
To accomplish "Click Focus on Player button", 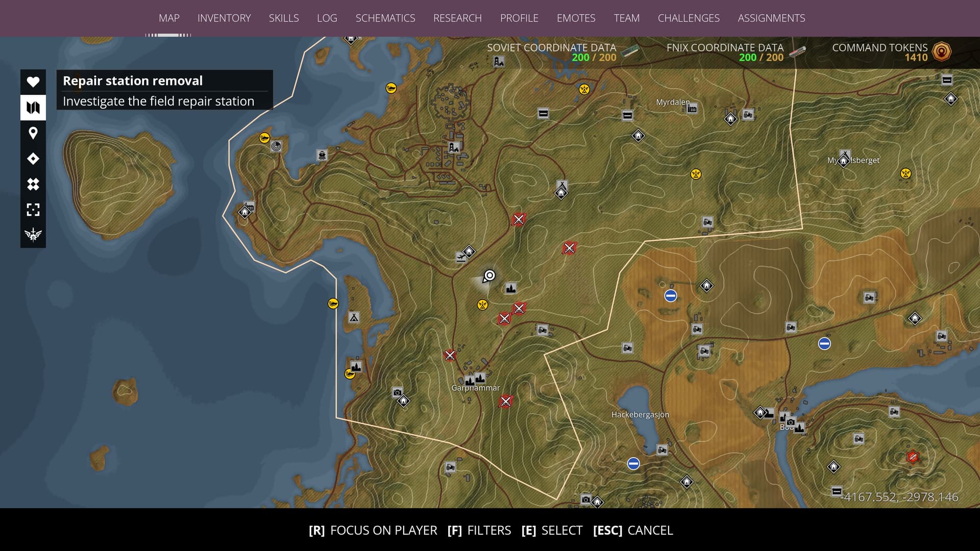I will [373, 530].
